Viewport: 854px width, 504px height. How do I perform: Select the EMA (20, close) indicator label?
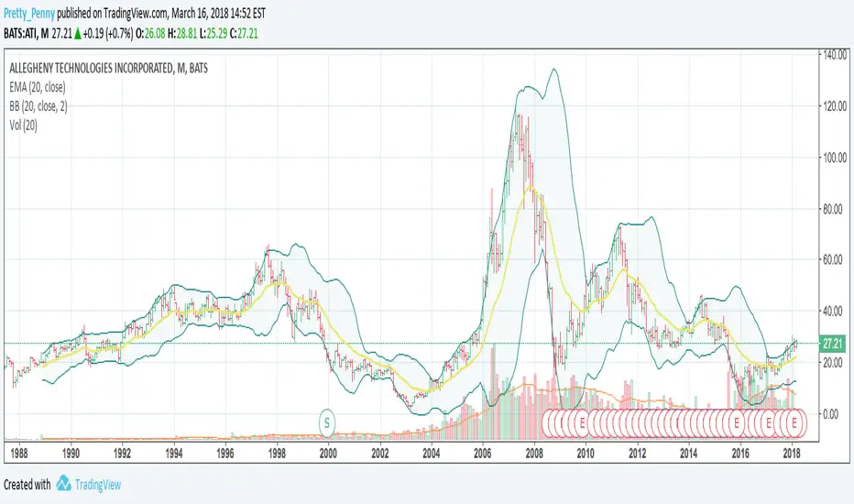point(37,87)
